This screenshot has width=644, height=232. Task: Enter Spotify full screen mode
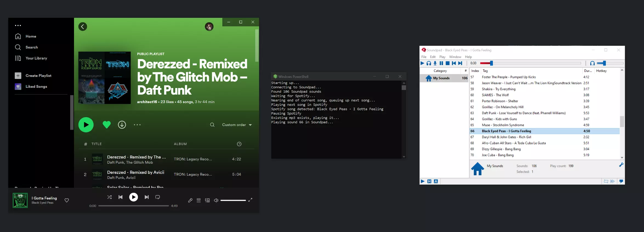[x=250, y=200]
